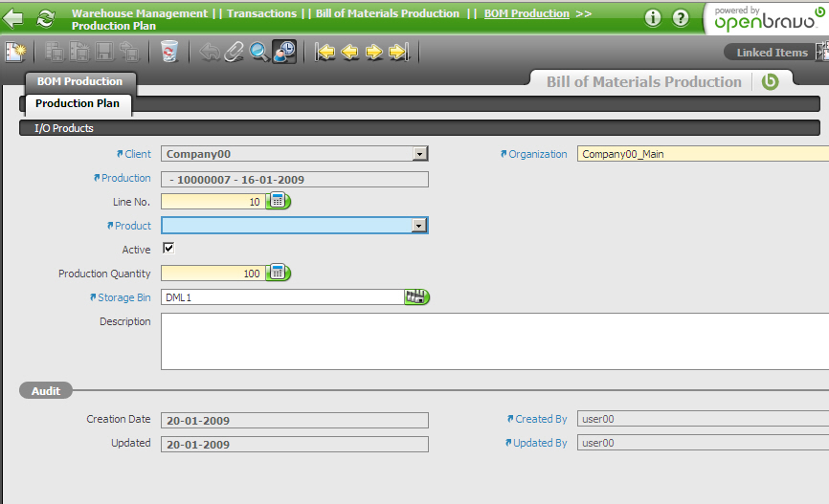
Task: Select the Production Plan tab
Action: [x=78, y=103]
